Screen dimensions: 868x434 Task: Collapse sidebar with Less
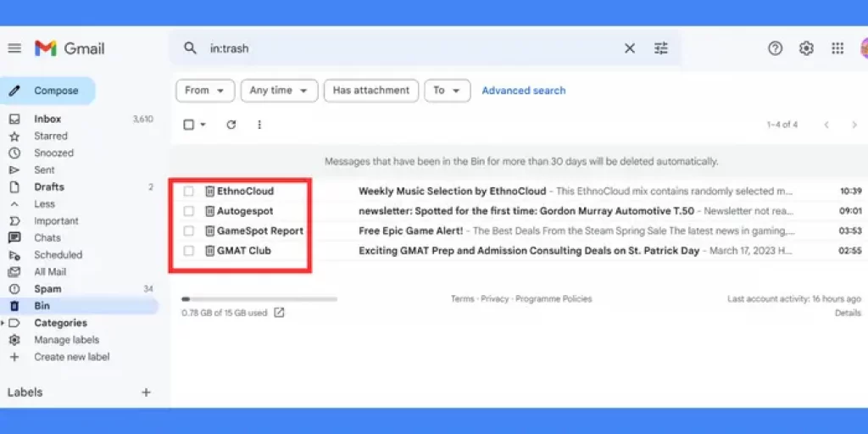coord(44,203)
